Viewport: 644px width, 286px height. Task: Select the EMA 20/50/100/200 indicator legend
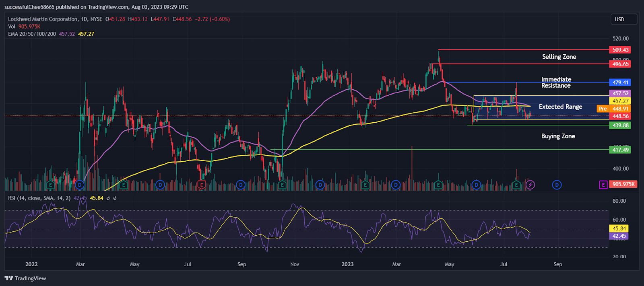(32, 34)
